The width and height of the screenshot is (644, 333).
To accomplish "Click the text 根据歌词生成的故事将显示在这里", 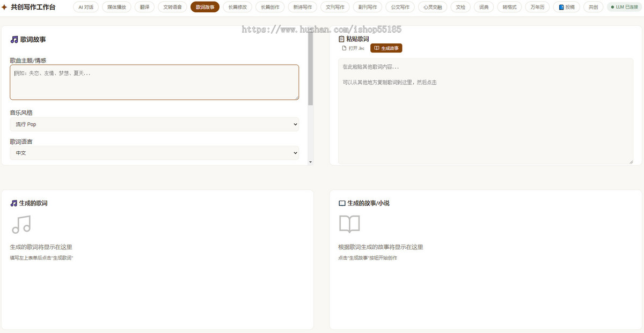I will (x=380, y=247).
